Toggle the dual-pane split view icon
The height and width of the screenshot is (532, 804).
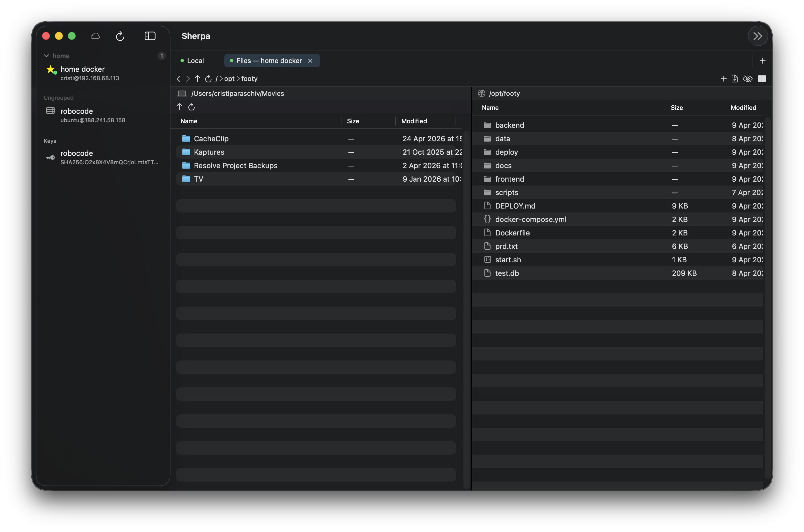pyautogui.click(x=762, y=79)
